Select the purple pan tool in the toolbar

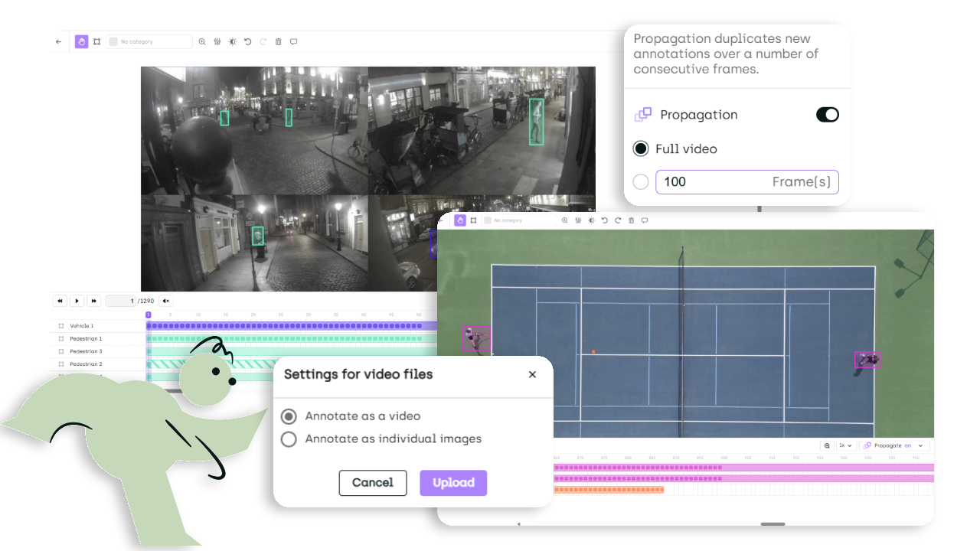(81, 41)
